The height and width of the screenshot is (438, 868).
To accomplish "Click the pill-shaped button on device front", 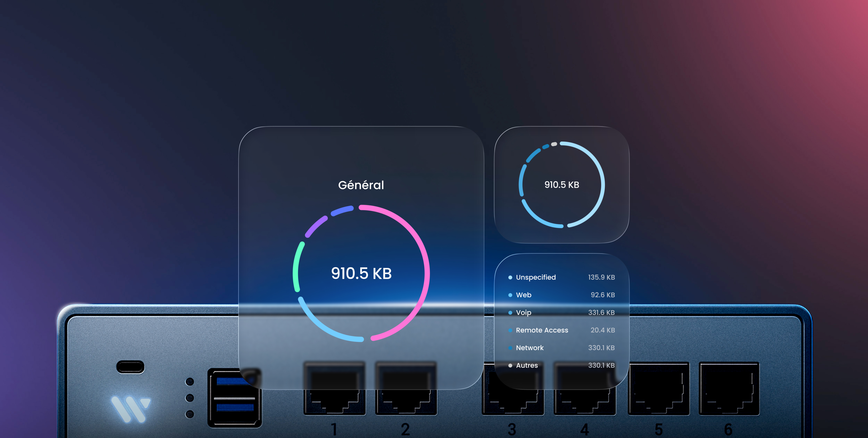I will coord(130,367).
